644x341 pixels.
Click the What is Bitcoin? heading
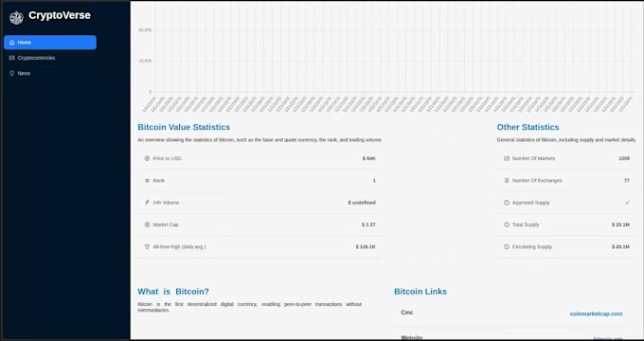tap(173, 292)
